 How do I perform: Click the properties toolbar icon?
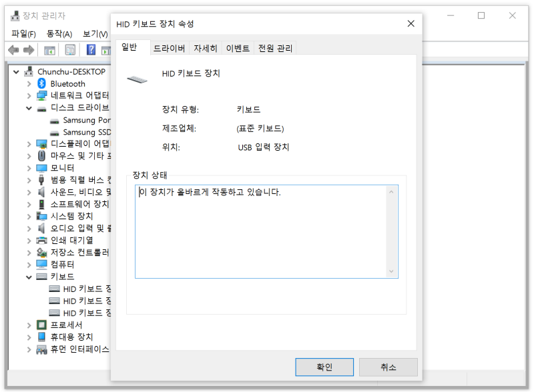coord(70,51)
